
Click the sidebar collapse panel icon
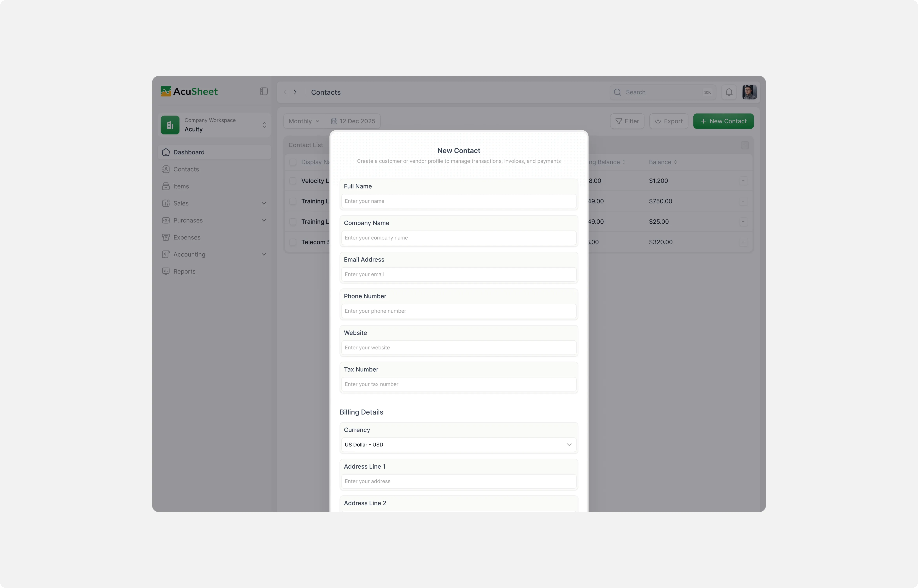264,92
